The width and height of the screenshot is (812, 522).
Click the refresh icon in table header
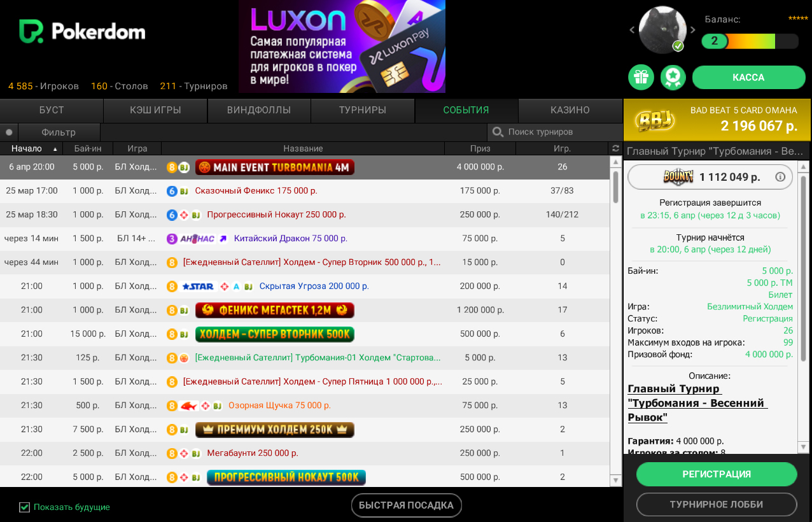point(615,148)
